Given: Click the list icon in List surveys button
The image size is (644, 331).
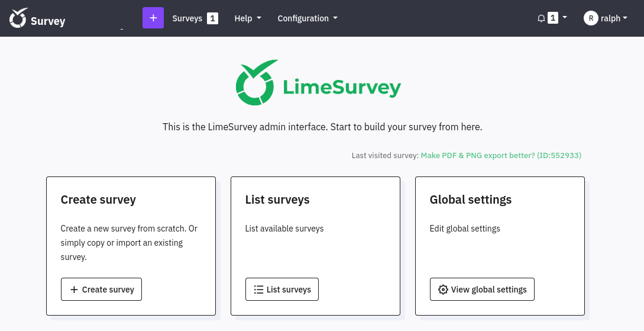Looking at the screenshot, I should click(258, 290).
